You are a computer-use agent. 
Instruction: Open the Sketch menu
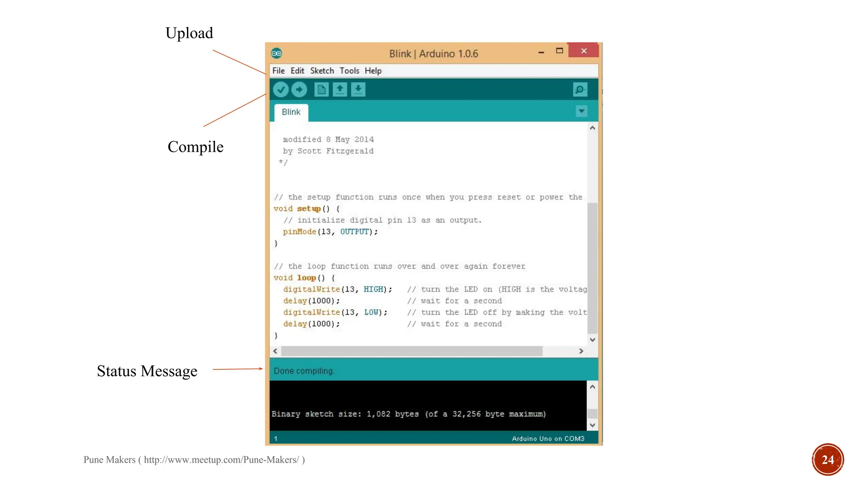coord(322,71)
